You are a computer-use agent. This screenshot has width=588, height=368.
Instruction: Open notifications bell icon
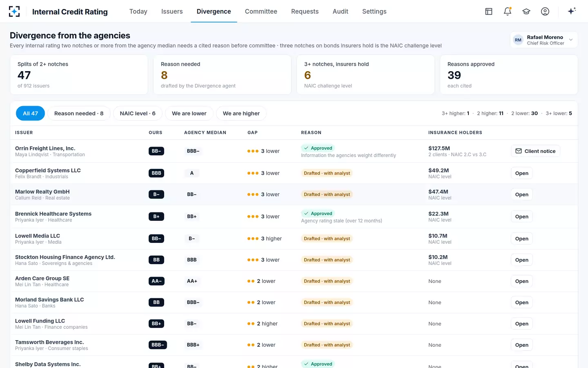coord(508,11)
